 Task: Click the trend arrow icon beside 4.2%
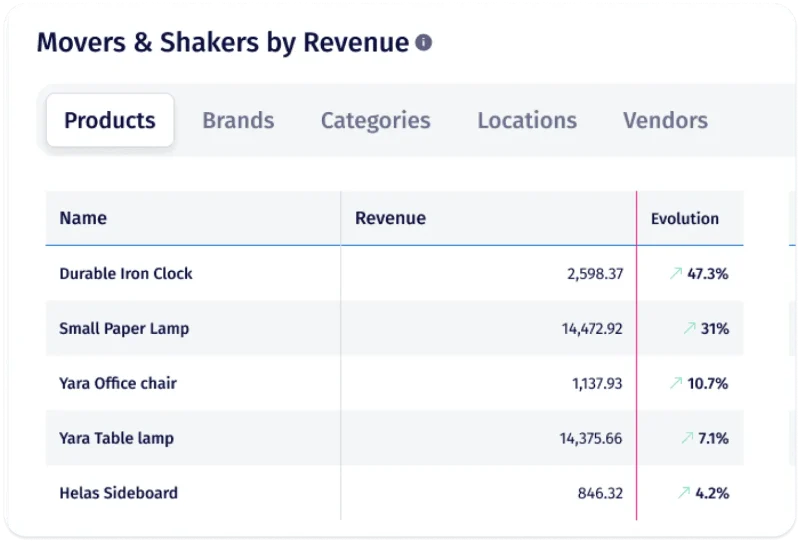(x=684, y=493)
